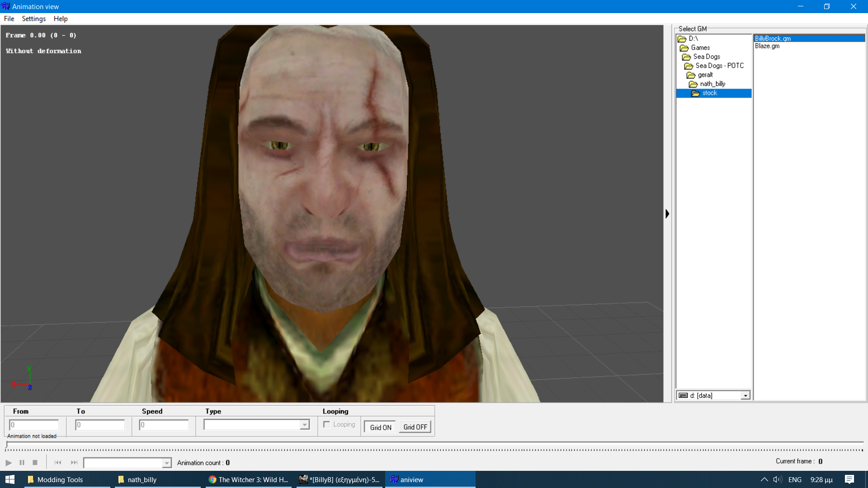868x488 pixels.
Task: Click the Sea Dogs - POTC folder icon
Action: pyautogui.click(x=689, y=66)
